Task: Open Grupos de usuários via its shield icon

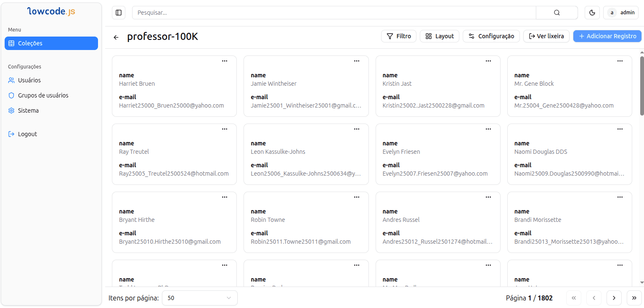Action: point(10,95)
